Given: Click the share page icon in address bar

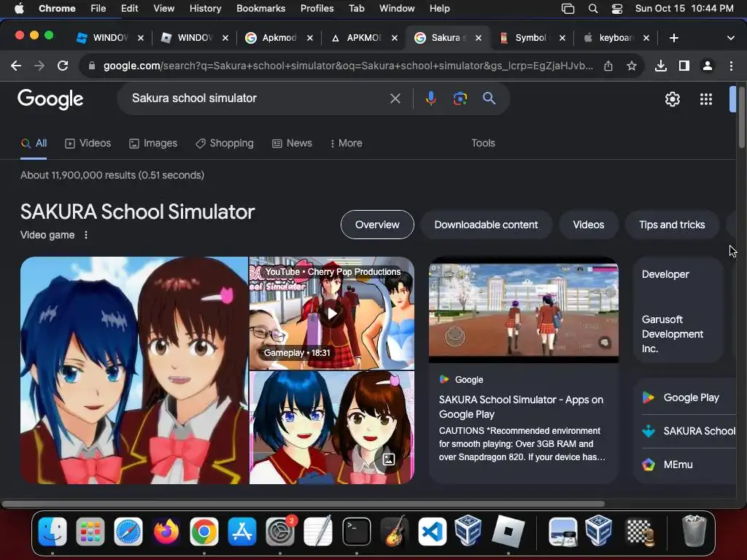Looking at the screenshot, I should pyautogui.click(x=608, y=66).
